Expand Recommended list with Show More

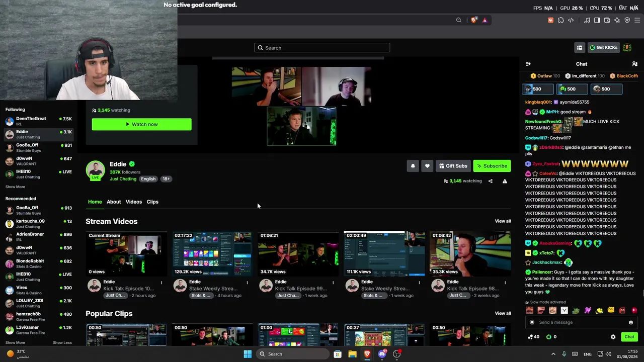click(15, 343)
